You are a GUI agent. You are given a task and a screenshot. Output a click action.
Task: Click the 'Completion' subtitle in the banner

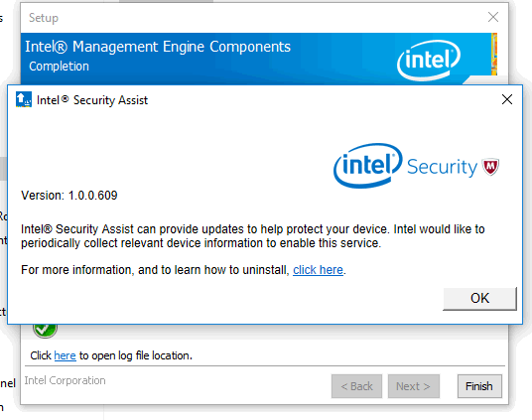pyautogui.click(x=59, y=67)
